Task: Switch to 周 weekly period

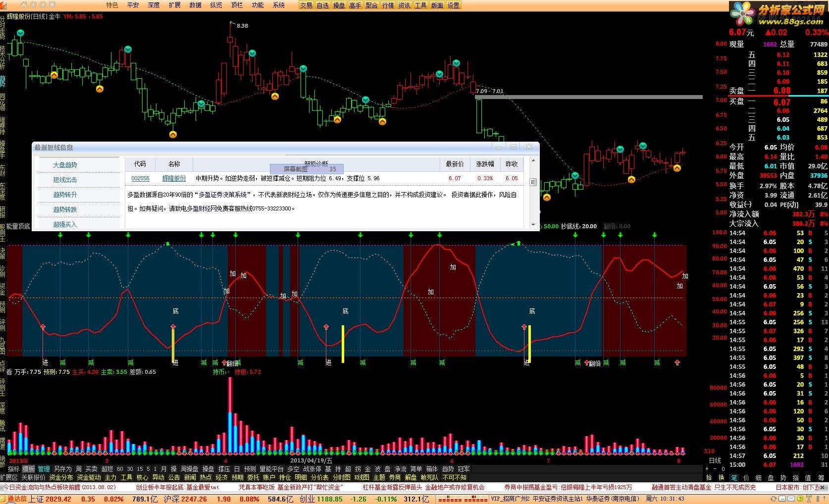Action: [x=78, y=469]
